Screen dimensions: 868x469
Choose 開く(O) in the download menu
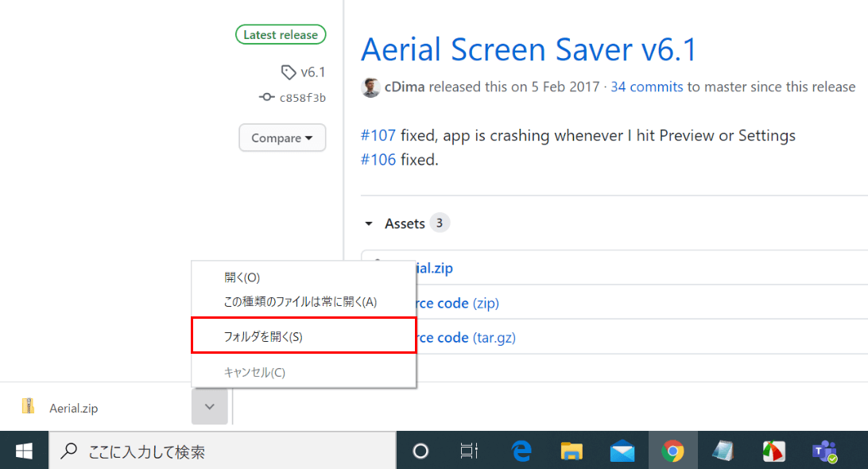coord(242,277)
